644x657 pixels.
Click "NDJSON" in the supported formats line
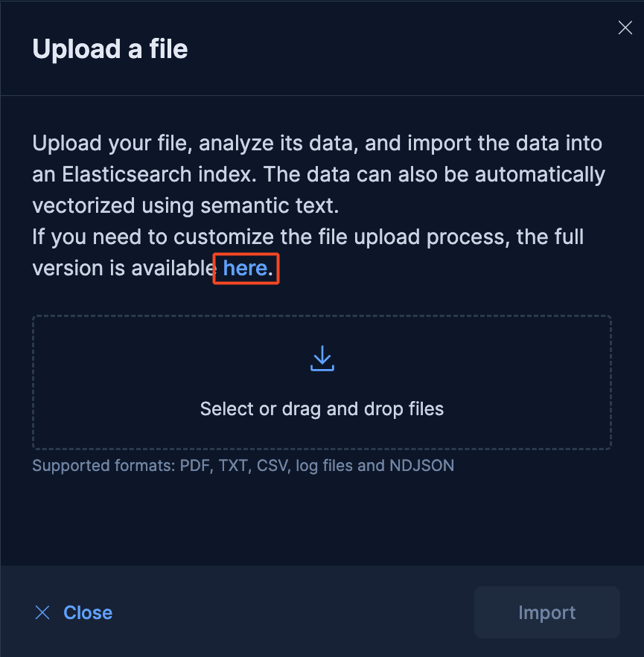[x=423, y=467]
